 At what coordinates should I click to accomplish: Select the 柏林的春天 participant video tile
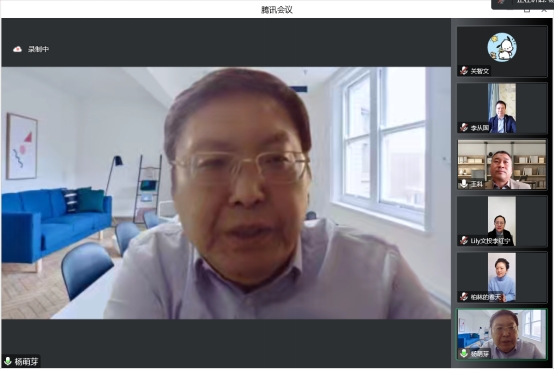coord(502,278)
